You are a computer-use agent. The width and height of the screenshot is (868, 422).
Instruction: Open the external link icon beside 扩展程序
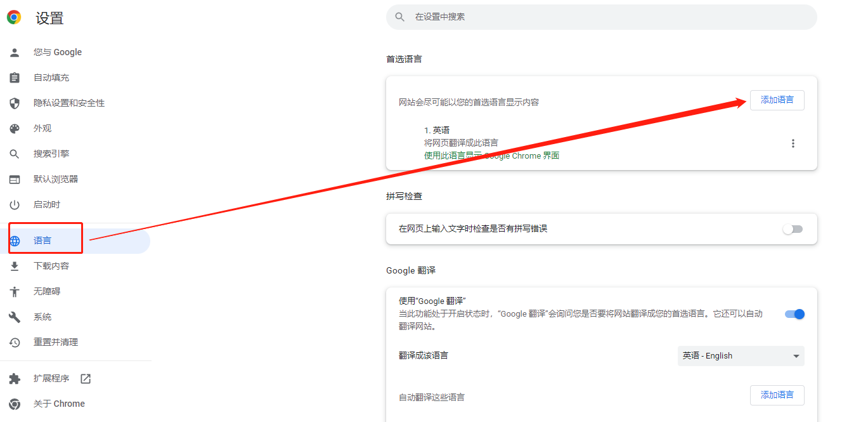[x=86, y=378]
